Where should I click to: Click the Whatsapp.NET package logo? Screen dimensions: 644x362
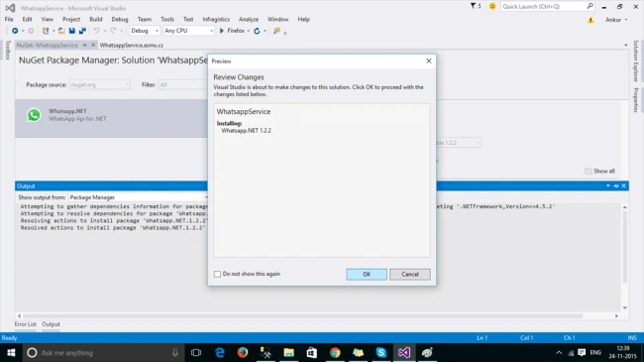pyautogui.click(x=34, y=115)
